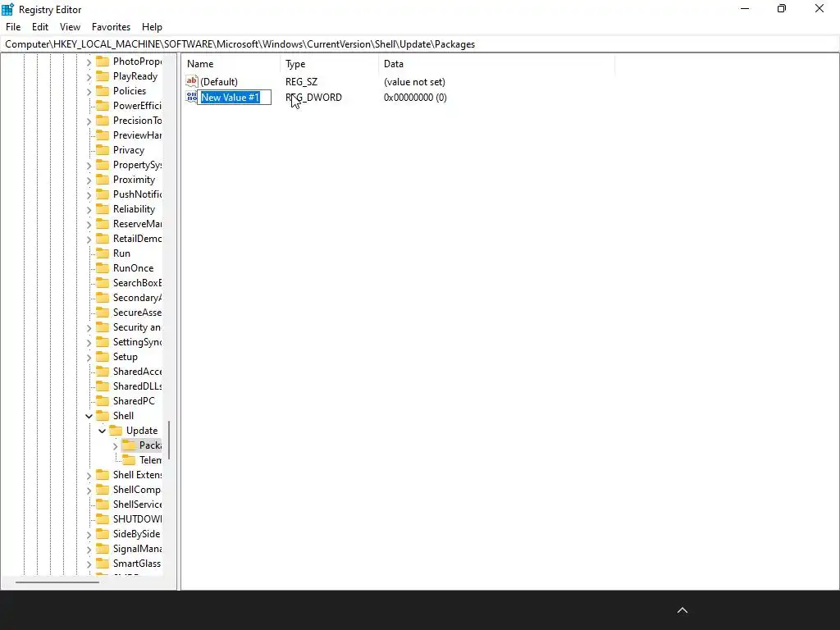Click the 0x00000000 (0) data cell
Screen dimensions: 840x630
tap(415, 98)
